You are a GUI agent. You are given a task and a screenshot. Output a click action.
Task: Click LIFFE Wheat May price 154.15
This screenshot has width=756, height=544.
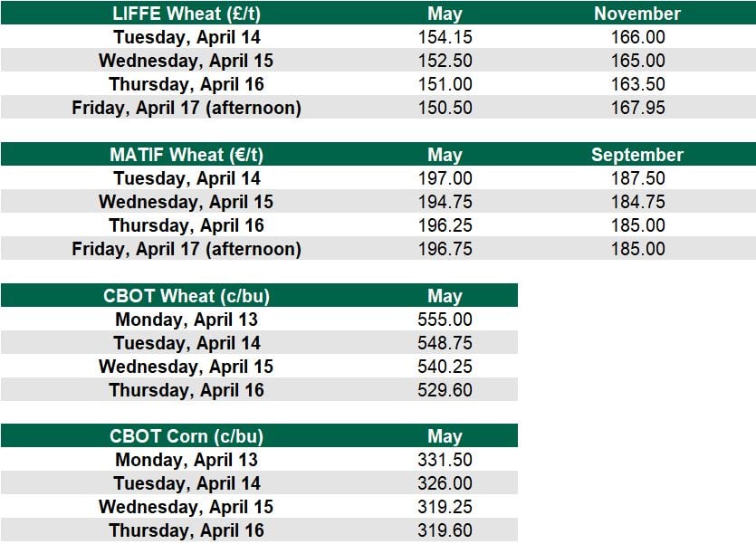[x=445, y=37]
